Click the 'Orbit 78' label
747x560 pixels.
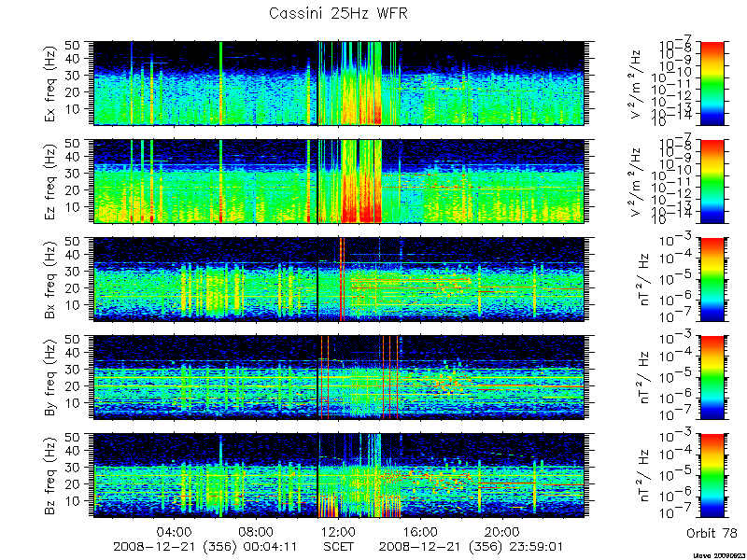712,533
